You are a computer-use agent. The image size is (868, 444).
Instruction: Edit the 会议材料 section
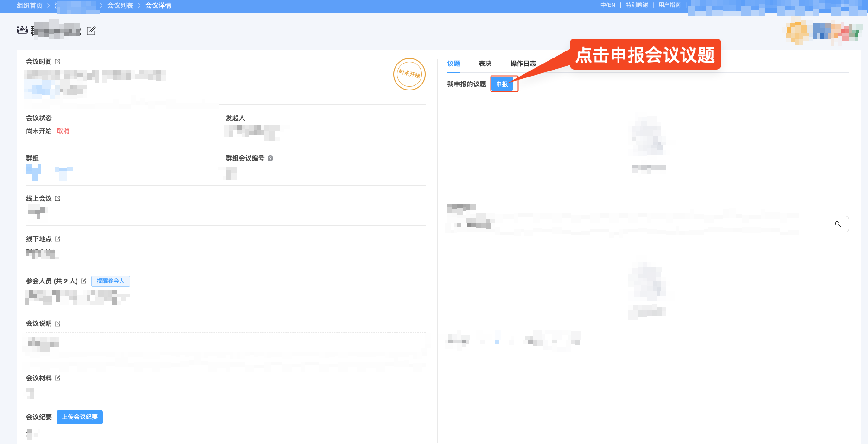[x=57, y=378]
